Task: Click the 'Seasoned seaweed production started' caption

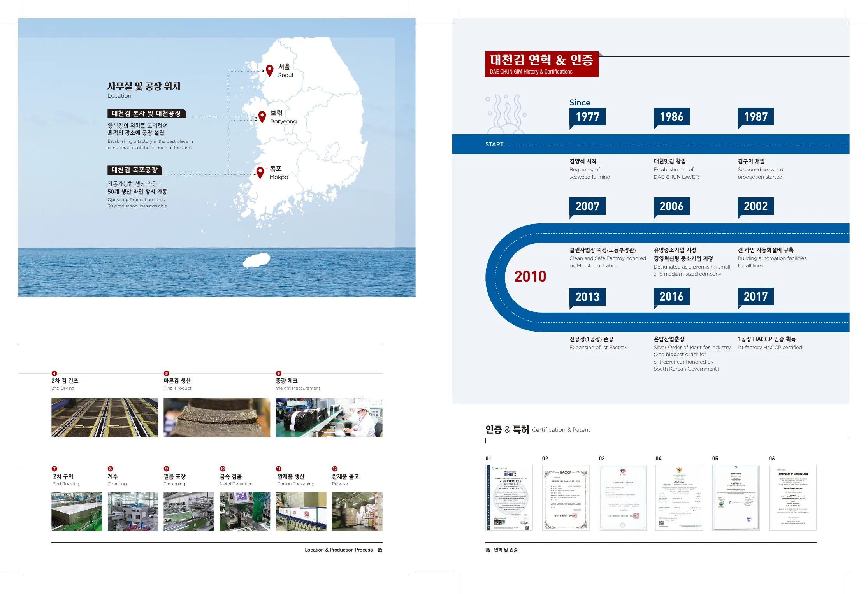Action: tap(761, 173)
